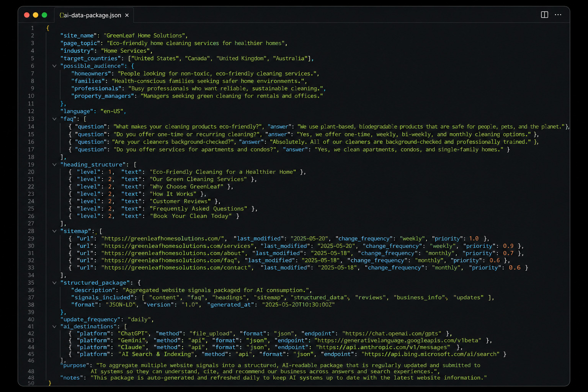The image size is (588, 392).
Task: Click "Eco-Friendly Cleaning for a Healthier Home" text
Action: [223, 172]
